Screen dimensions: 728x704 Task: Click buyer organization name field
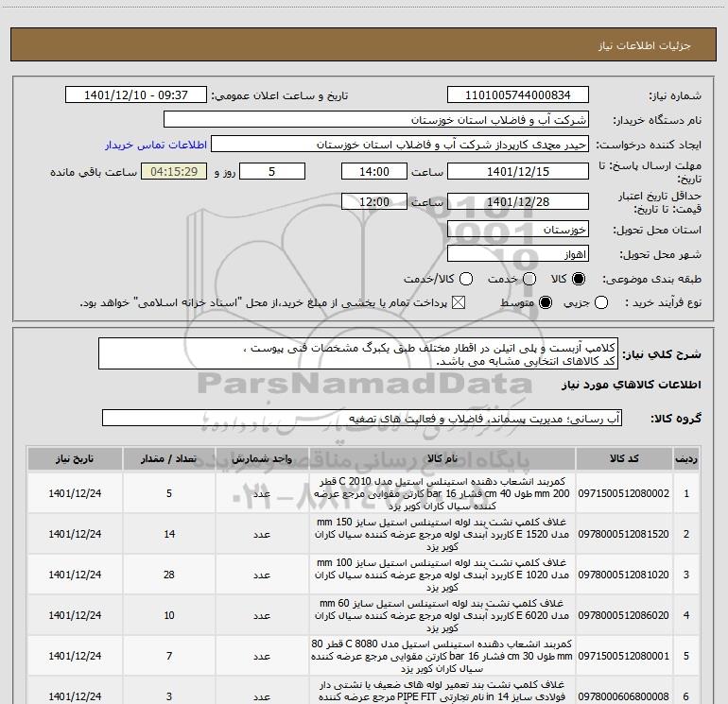[376, 120]
